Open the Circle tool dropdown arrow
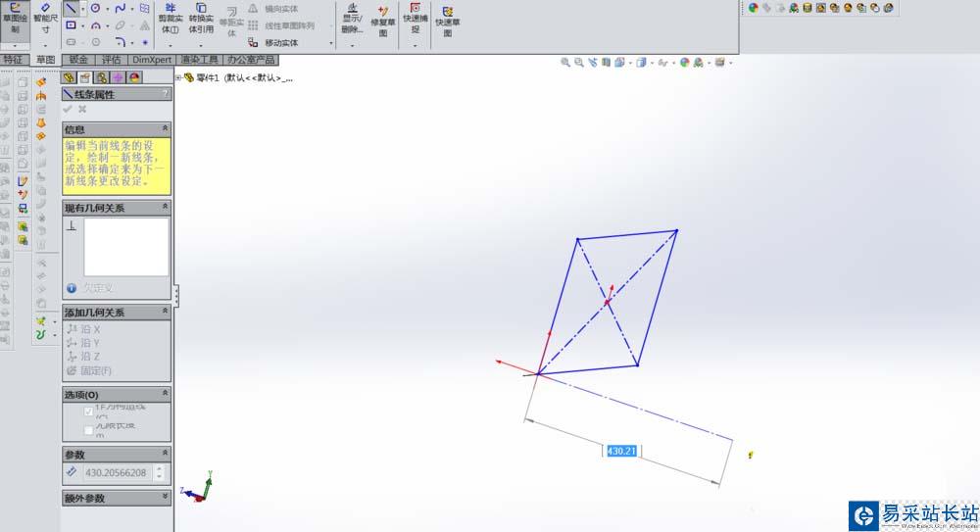This screenshot has height=532, width=980. point(107,9)
